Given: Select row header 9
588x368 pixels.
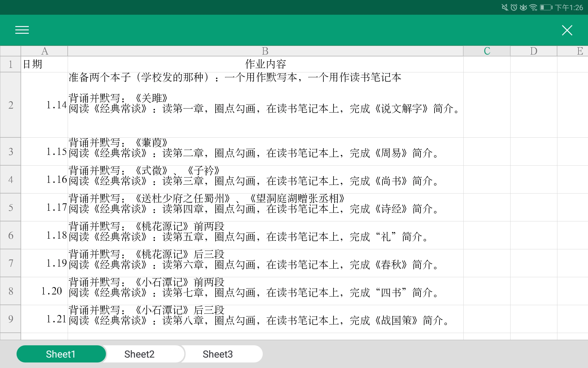Looking at the screenshot, I should [x=10, y=319].
